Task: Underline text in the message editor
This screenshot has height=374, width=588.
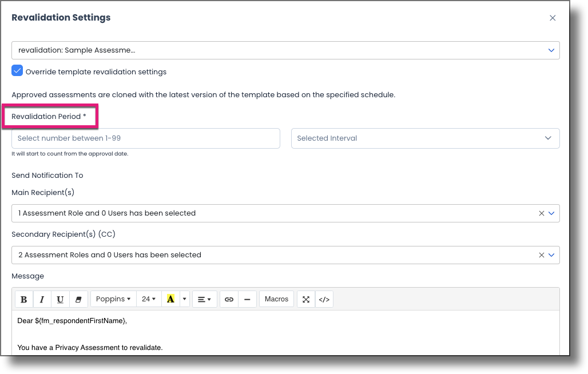Action: (60, 299)
